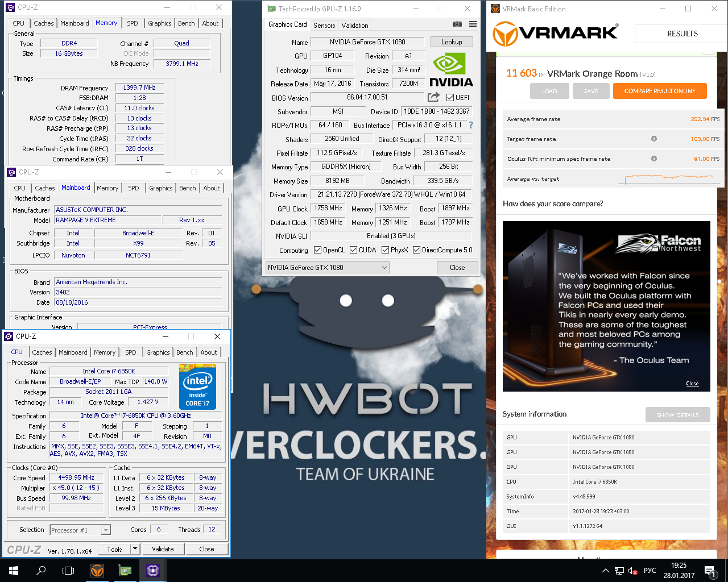Click the Driver Version field in GPU-Z
728x582 pixels.
coord(391,194)
